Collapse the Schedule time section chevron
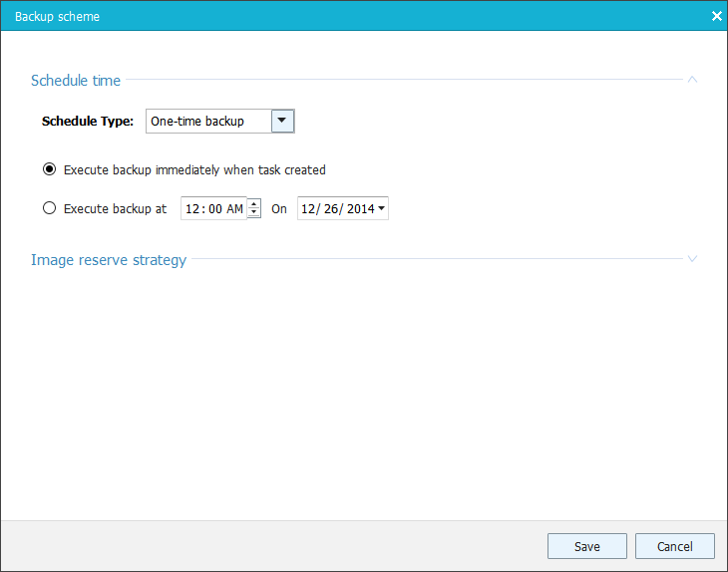 click(x=692, y=80)
